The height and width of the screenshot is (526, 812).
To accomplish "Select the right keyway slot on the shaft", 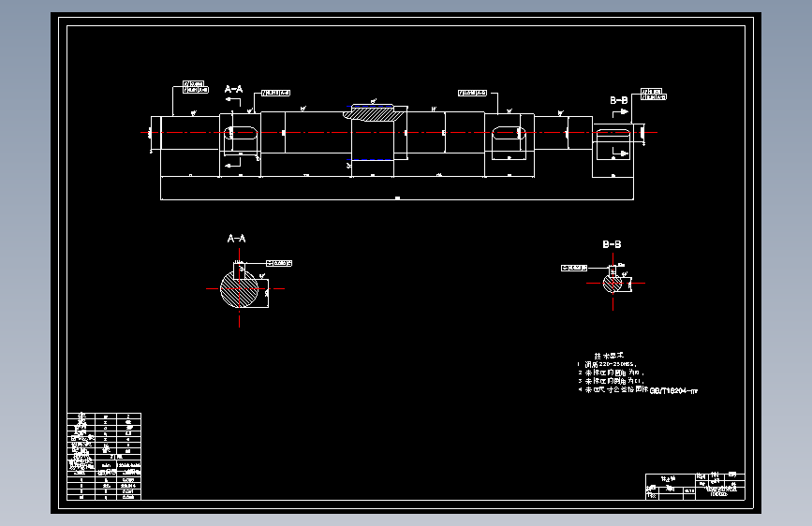I will click(509, 133).
